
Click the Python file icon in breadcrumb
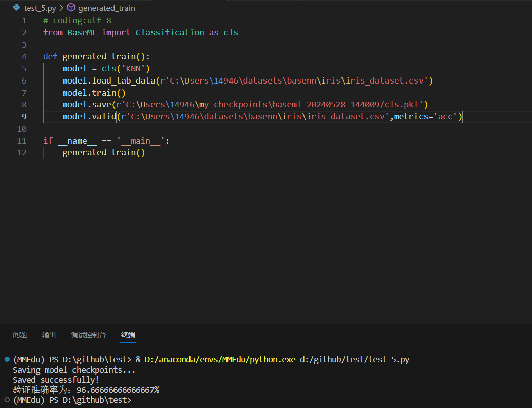tap(16, 8)
